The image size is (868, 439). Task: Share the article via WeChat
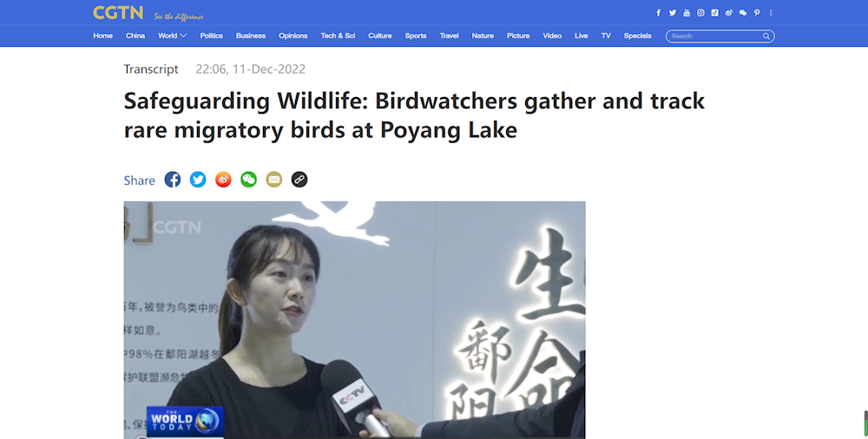tap(248, 180)
